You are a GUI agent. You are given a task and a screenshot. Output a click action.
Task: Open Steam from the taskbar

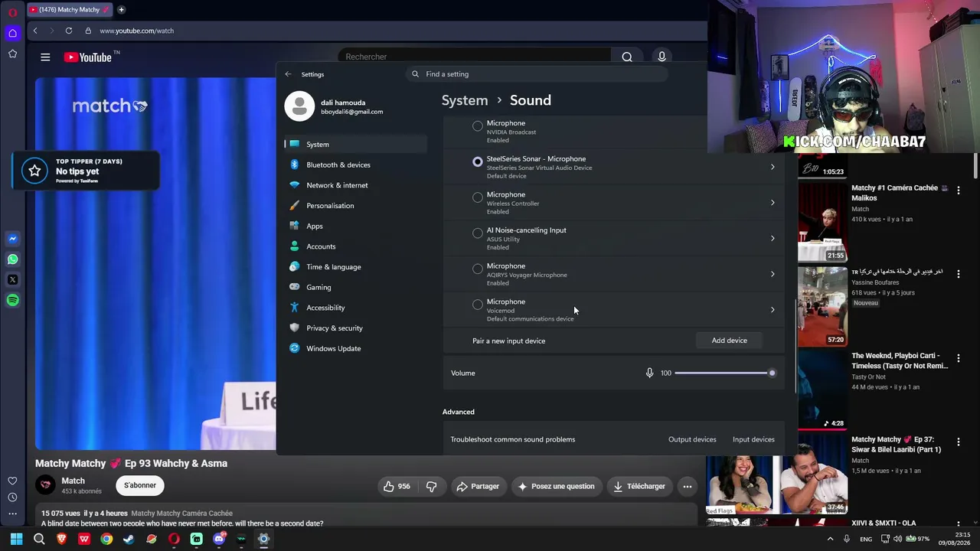point(129,539)
